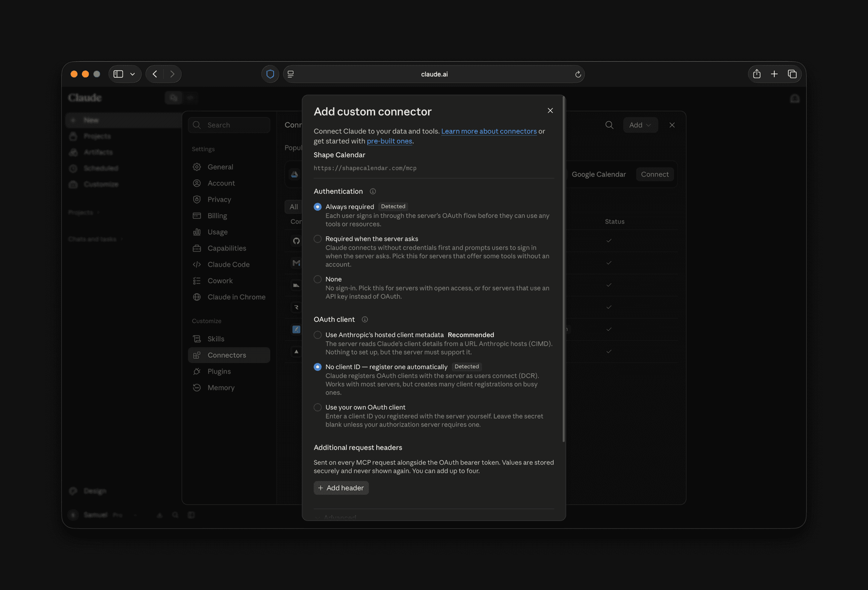
Task: Open connectors search magnifier icon
Action: [x=610, y=125]
